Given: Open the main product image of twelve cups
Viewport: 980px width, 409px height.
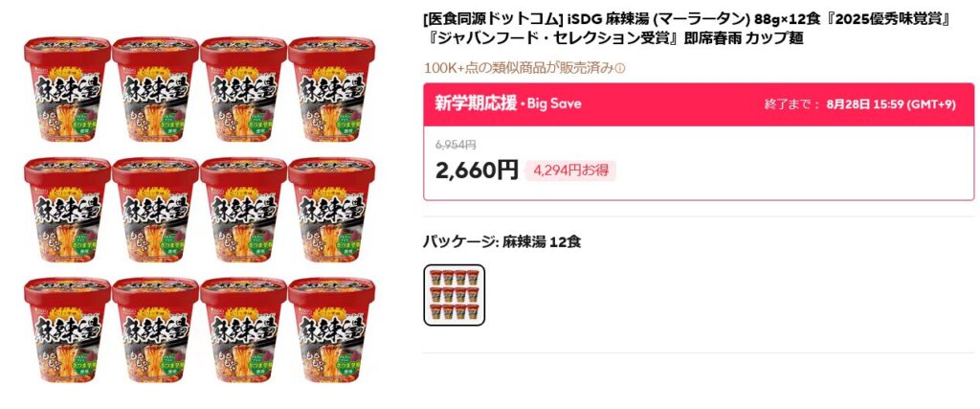Looking at the screenshot, I should pos(200,210).
